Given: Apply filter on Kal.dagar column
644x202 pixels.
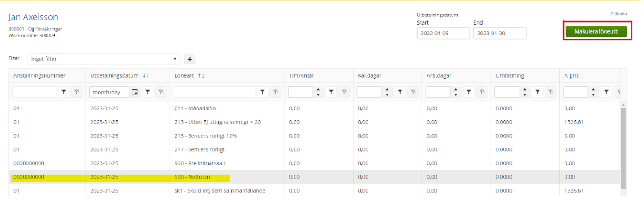Looking at the screenshot, I should tap(400, 92).
